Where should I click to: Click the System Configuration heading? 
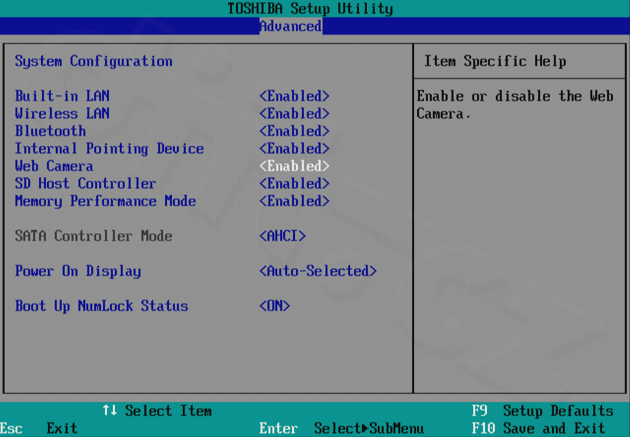point(94,61)
